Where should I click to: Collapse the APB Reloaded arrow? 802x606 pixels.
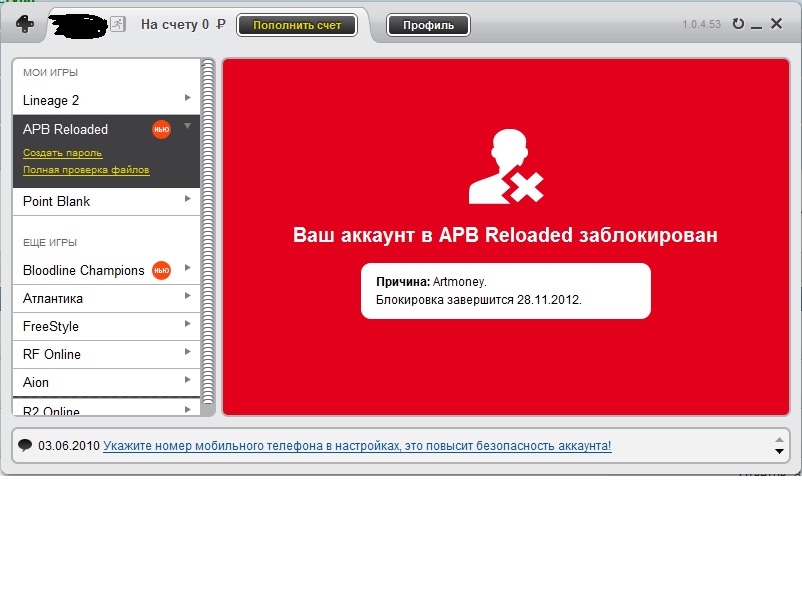click(188, 125)
